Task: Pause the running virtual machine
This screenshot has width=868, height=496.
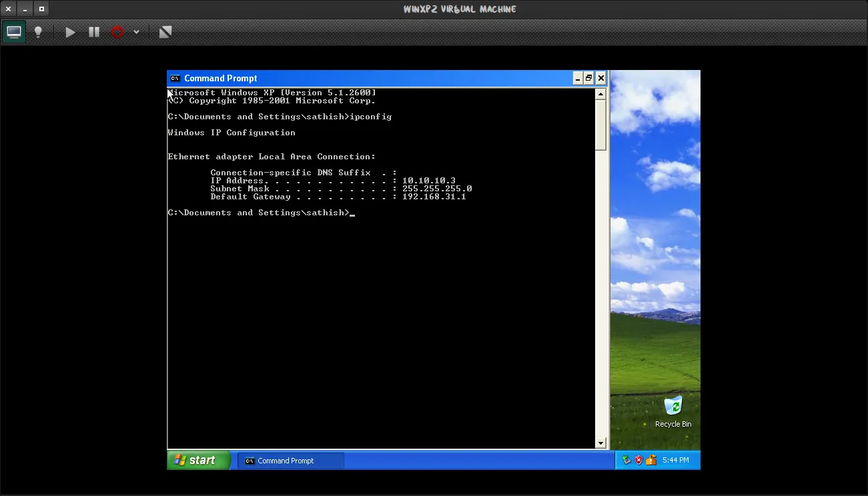Action: point(94,31)
